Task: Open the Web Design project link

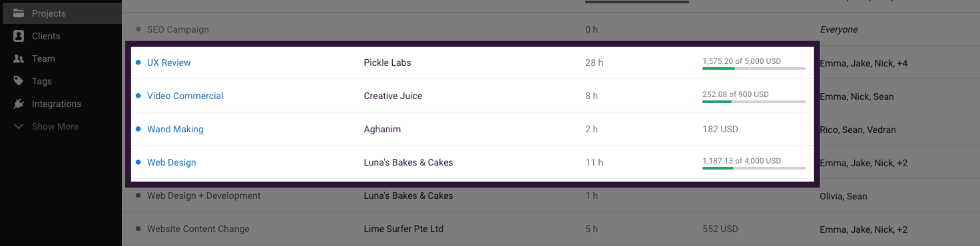Action: (171, 163)
